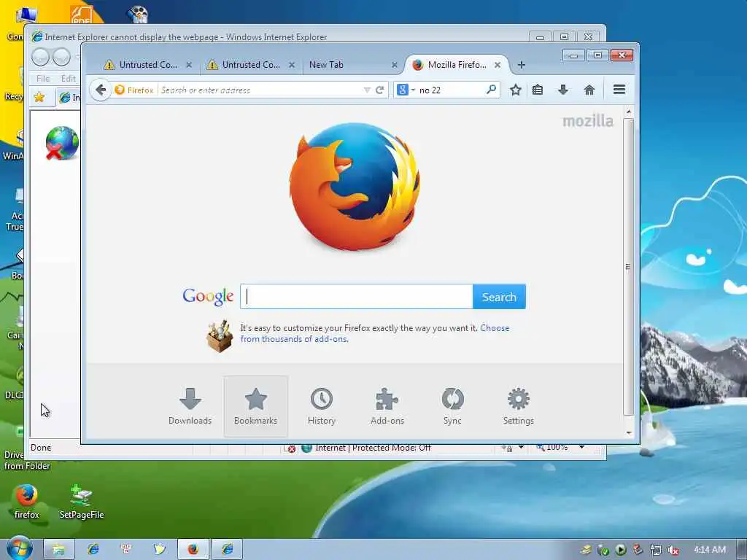Screen dimensions: 747x560
Task: Click the blue Search button
Action: 499,297
